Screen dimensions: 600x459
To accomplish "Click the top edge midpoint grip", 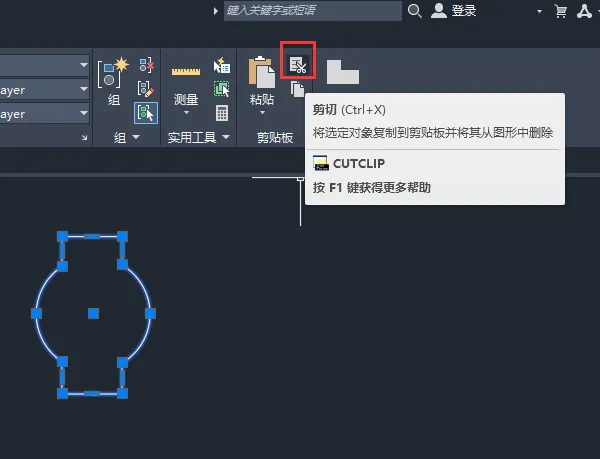I will pyautogui.click(x=92, y=236).
